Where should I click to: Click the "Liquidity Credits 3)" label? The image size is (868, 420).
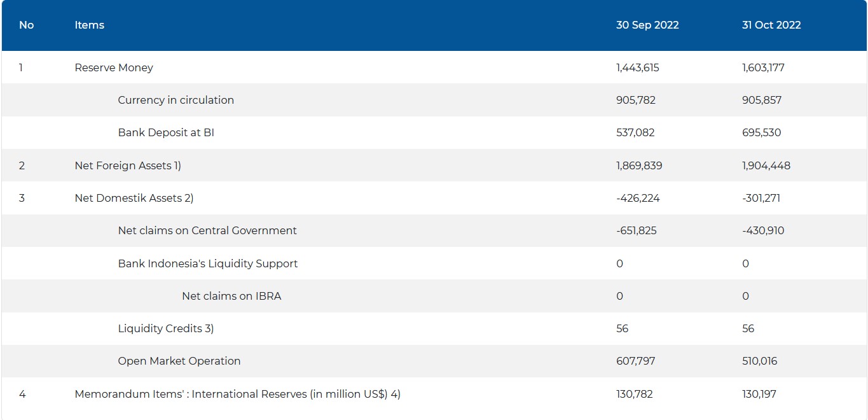tap(165, 328)
